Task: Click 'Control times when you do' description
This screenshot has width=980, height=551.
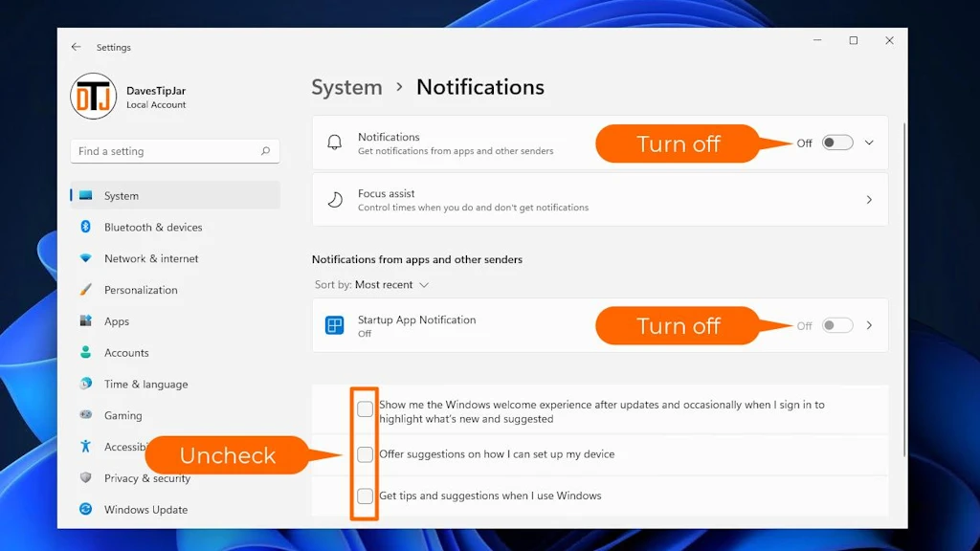Action: coord(473,208)
